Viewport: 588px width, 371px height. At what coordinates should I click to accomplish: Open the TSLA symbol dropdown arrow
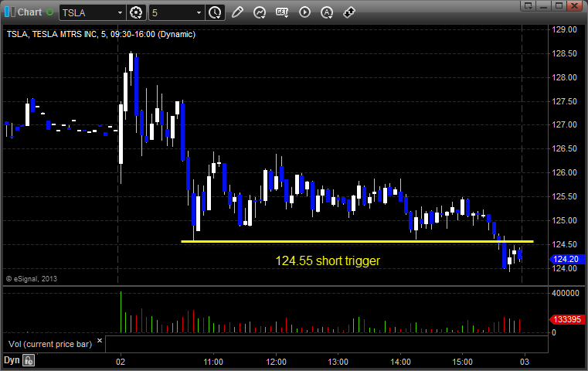point(120,13)
